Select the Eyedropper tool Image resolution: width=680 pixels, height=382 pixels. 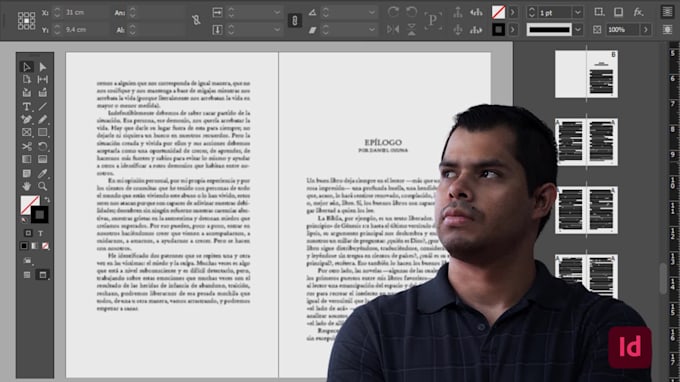tap(42, 173)
